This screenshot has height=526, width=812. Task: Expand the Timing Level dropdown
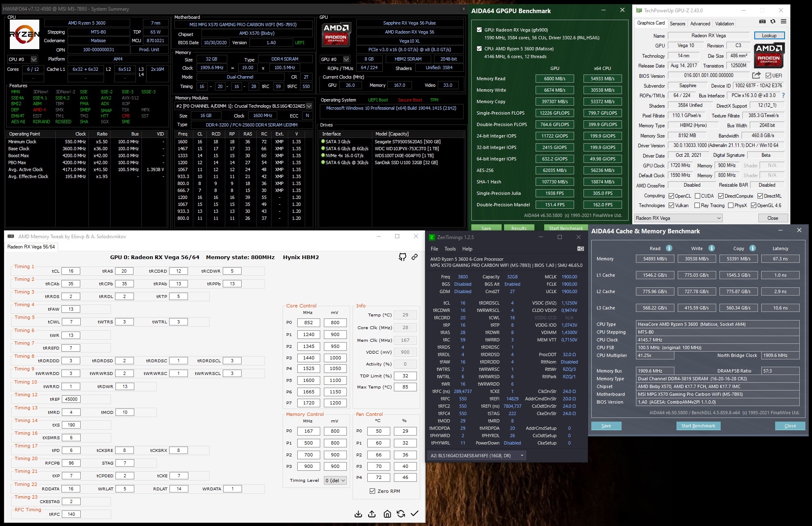click(x=335, y=481)
